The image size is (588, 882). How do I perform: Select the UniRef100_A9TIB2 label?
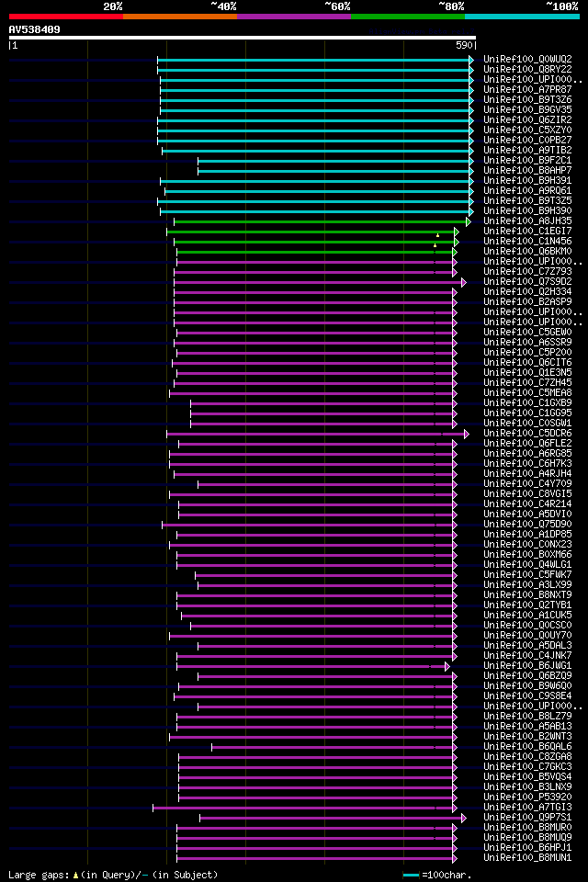pos(527,150)
